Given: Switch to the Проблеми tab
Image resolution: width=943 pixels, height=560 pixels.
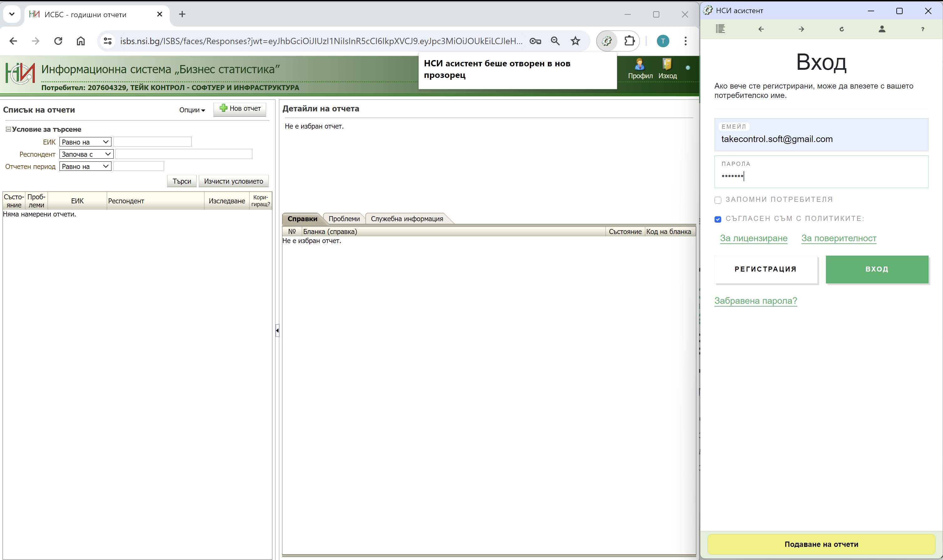Looking at the screenshot, I should 344,218.
